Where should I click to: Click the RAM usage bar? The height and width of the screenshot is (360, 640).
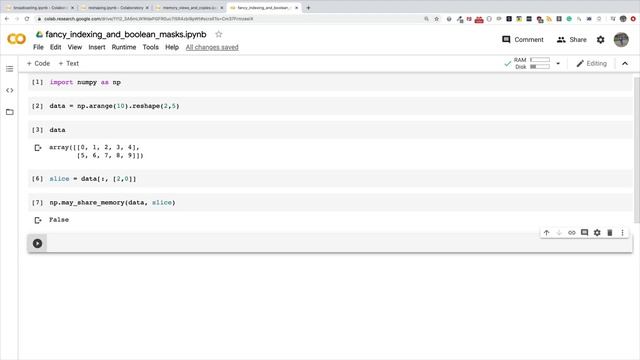540,60
